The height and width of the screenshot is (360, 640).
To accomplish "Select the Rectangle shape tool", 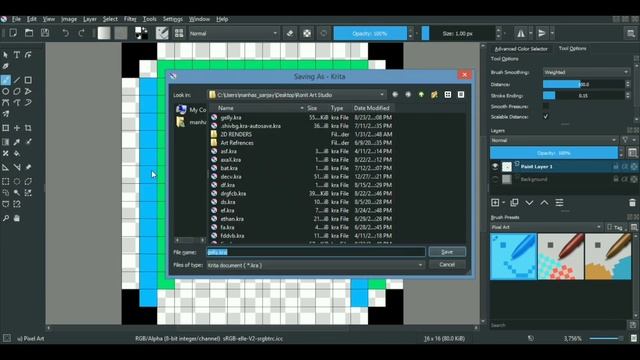I will [28, 80].
